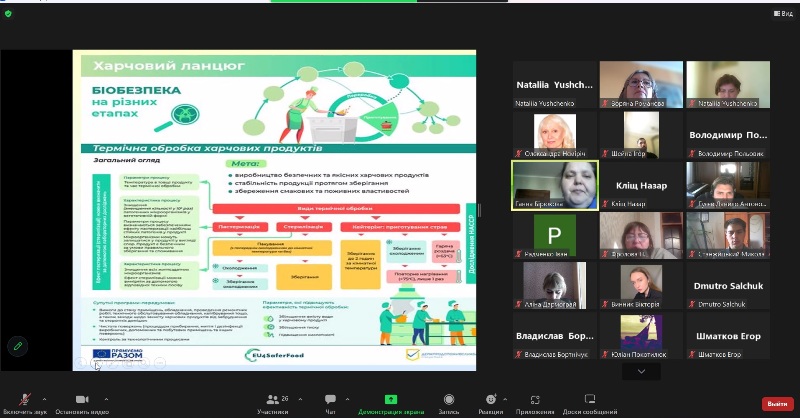Click the green encryption shield icon

[x=8, y=14]
